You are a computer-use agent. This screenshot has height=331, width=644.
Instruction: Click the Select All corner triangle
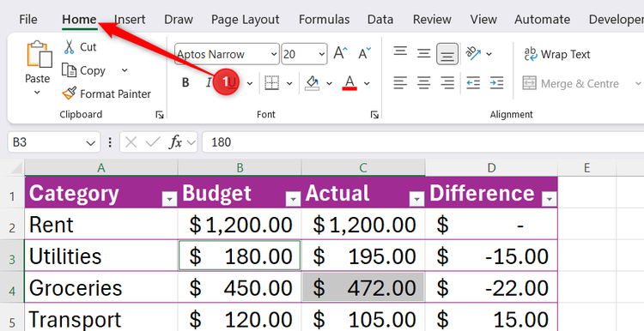[16, 167]
